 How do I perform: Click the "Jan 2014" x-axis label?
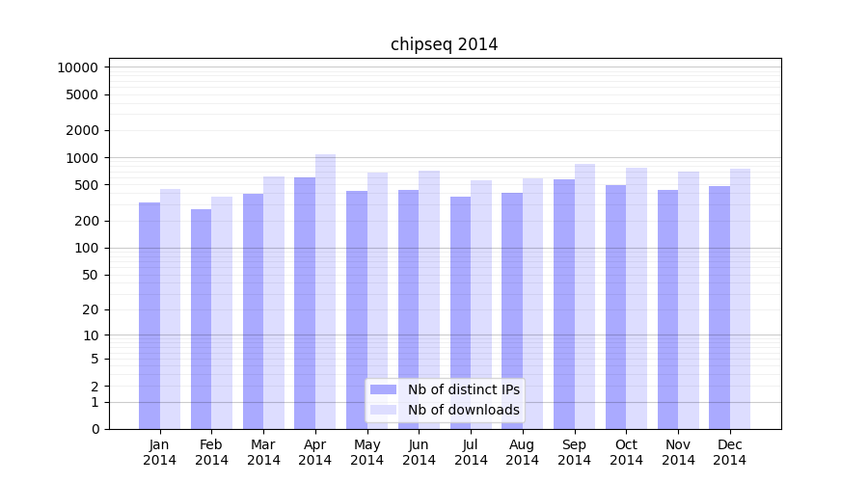pos(160,452)
